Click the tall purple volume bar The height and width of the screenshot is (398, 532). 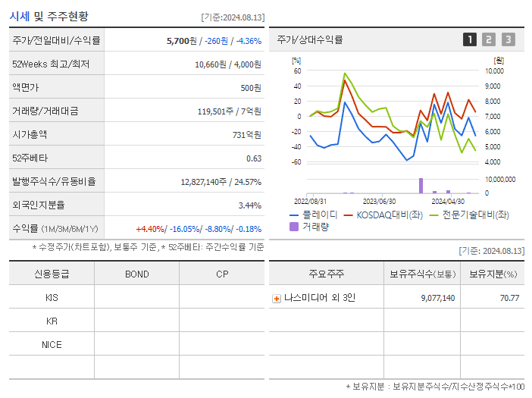pos(421,186)
